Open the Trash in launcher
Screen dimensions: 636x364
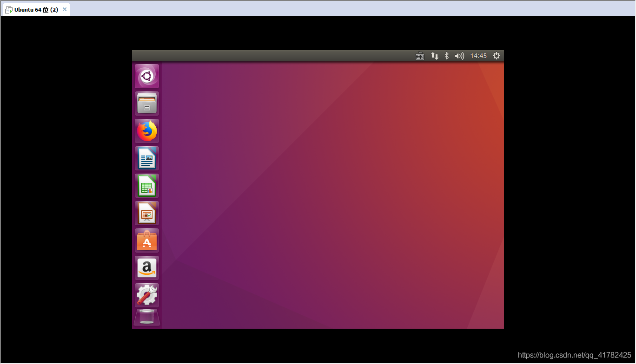pyautogui.click(x=147, y=317)
